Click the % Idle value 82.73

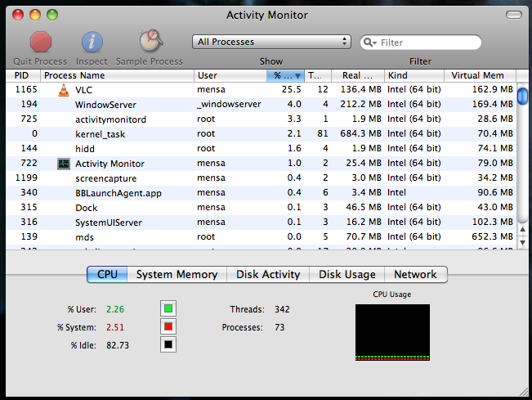point(118,345)
